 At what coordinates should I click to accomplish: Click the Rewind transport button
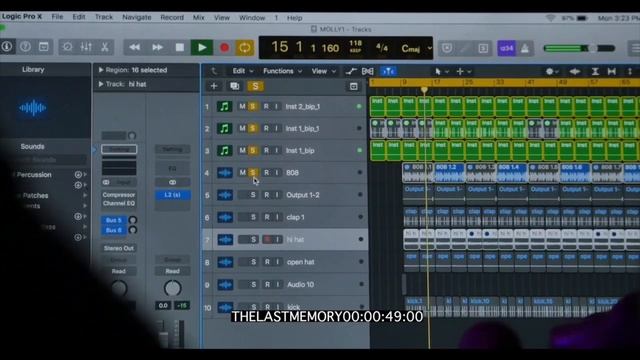135,48
